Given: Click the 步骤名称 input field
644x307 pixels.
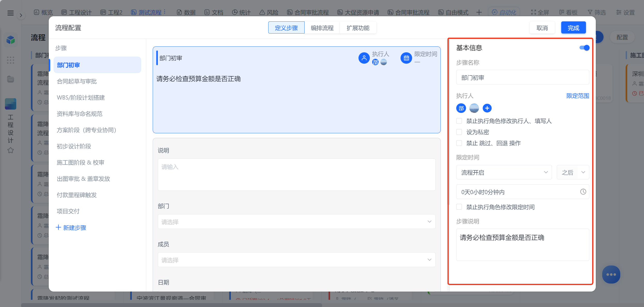Looking at the screenshot, I should (523, 77).
